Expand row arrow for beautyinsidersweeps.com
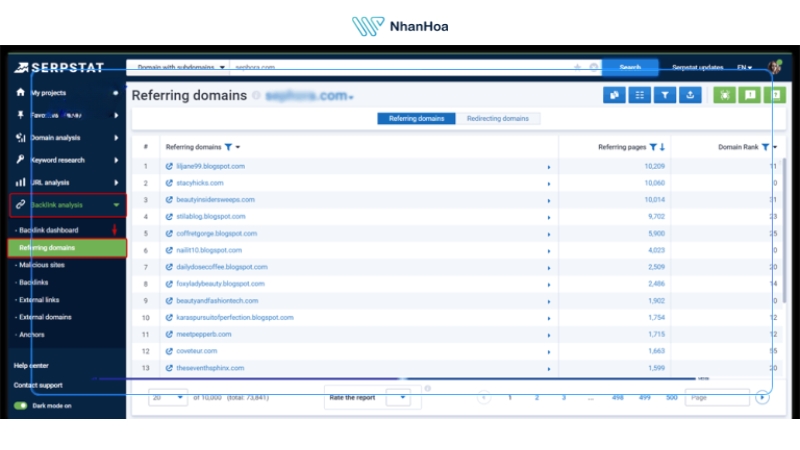 549,201
